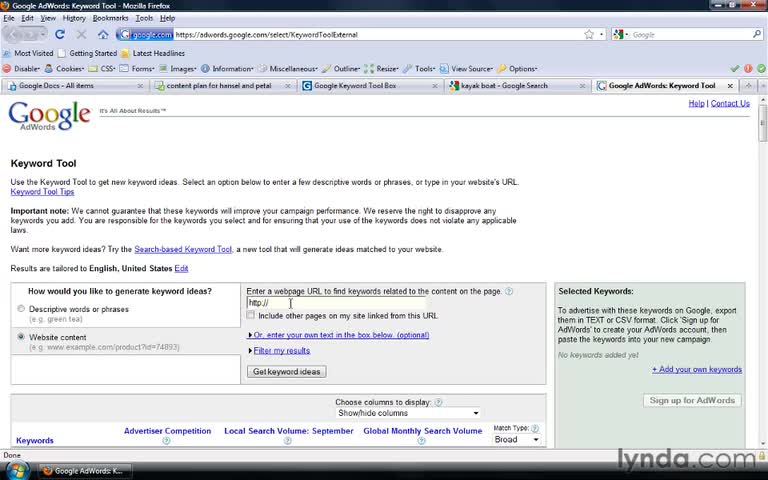The image size is (768, 480).
Task: Bookmark this page with the star icon
Action: [x=589, y=34]
